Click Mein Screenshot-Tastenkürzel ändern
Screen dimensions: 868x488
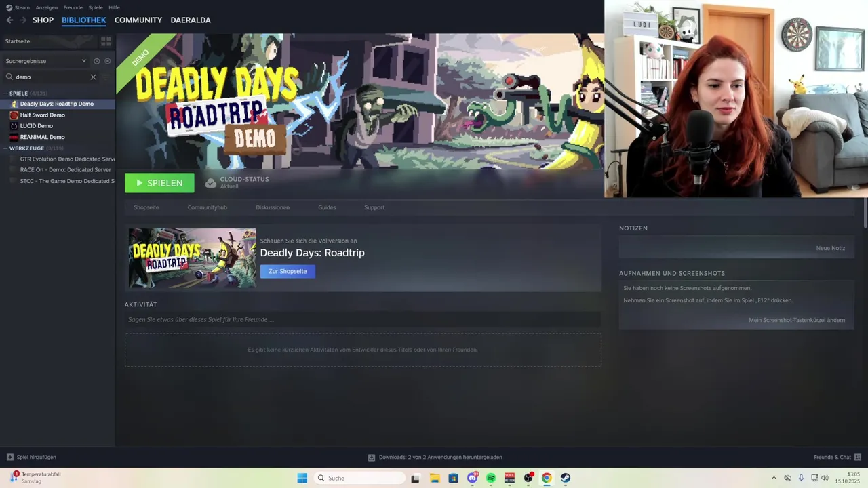[797, 320]
